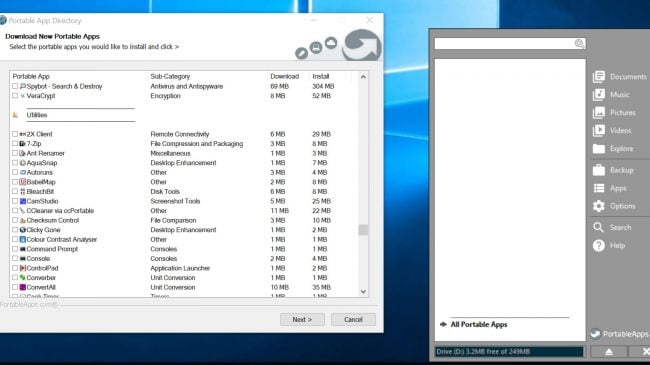Enable the 7-Zip checkbox
The width and height of the screenshot is (650, 365).
point(15,144)
